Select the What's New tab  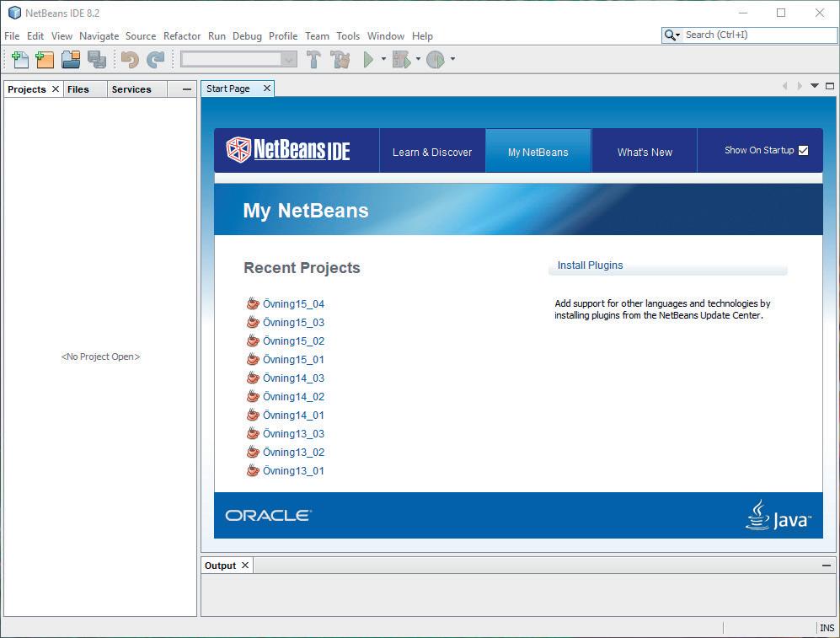click(x=645, y=153)
